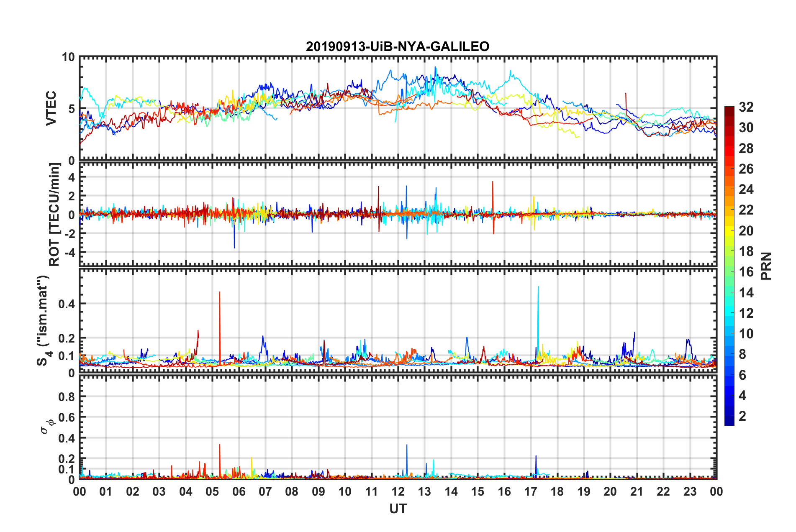
Task: Click PRN colorbar tick label 26
Action: [x=746, y=169]
